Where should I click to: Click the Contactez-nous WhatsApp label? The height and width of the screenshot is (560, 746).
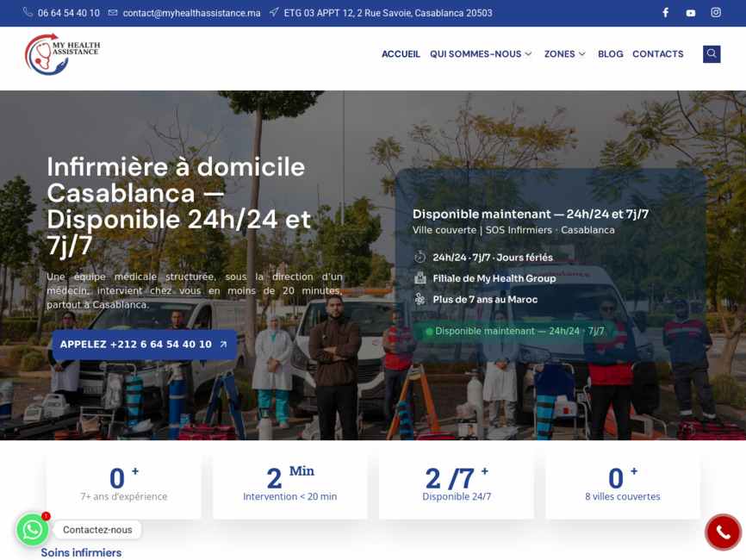coord(97,530)
